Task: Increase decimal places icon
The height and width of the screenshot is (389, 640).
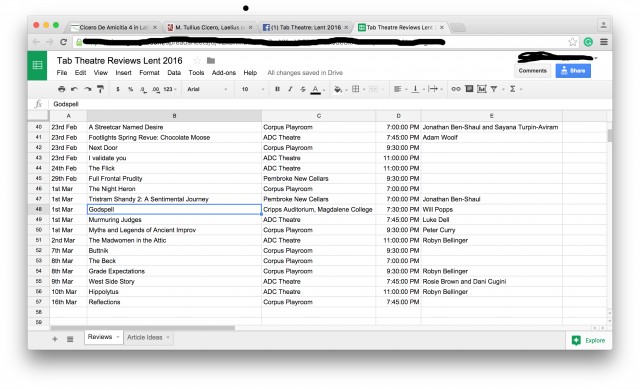Action: [156, 89]
